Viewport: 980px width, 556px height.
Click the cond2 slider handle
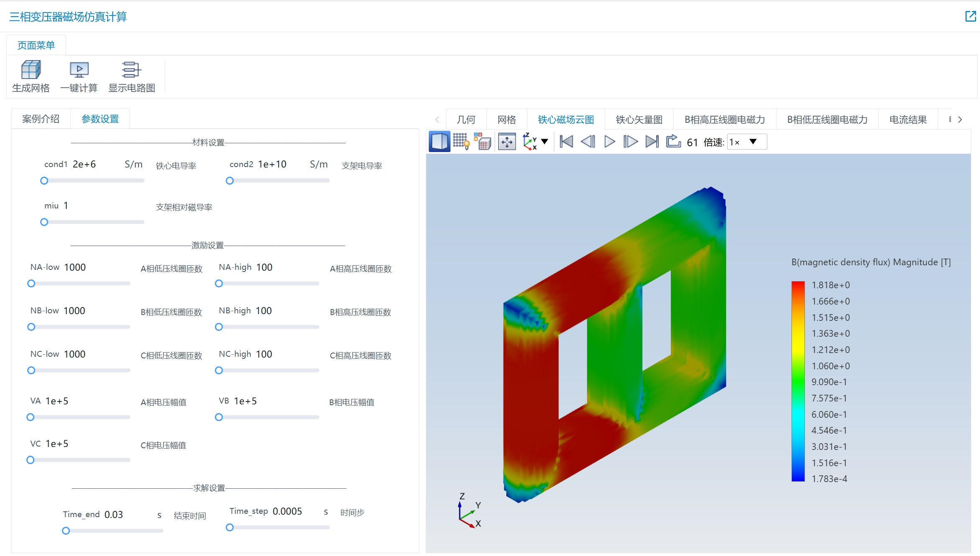click(229, 181)
